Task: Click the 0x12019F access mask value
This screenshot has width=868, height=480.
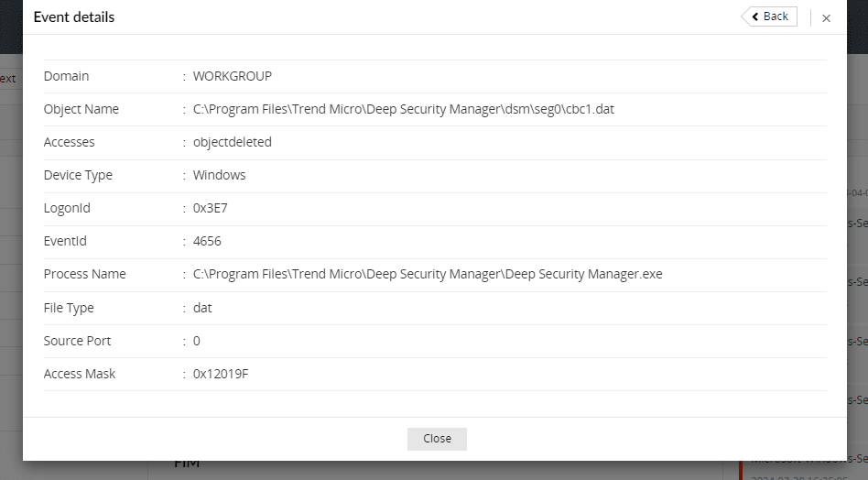Action: click(x=221, y=374)
